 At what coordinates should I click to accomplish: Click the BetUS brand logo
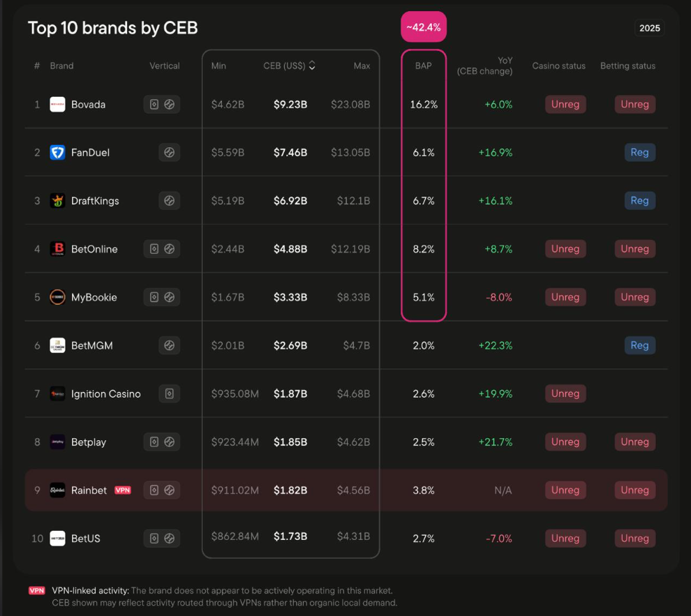coord(57,539)
